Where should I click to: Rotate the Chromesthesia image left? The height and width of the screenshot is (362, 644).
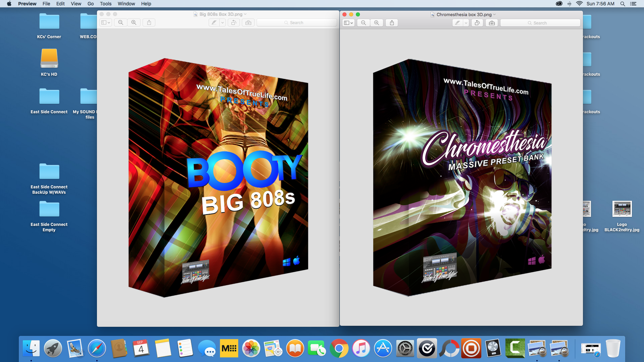point(477,23)
